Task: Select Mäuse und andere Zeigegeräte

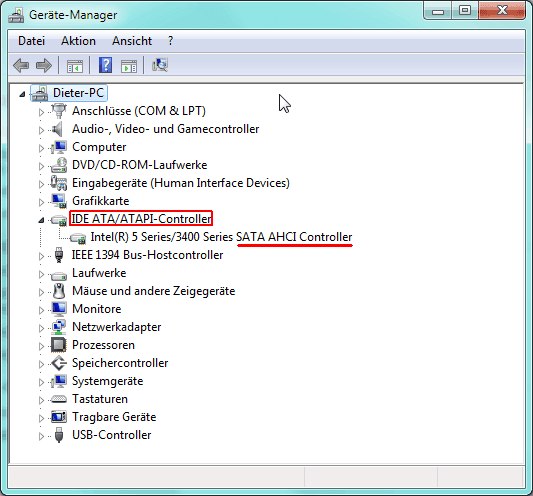Action: tap(154, 291)
